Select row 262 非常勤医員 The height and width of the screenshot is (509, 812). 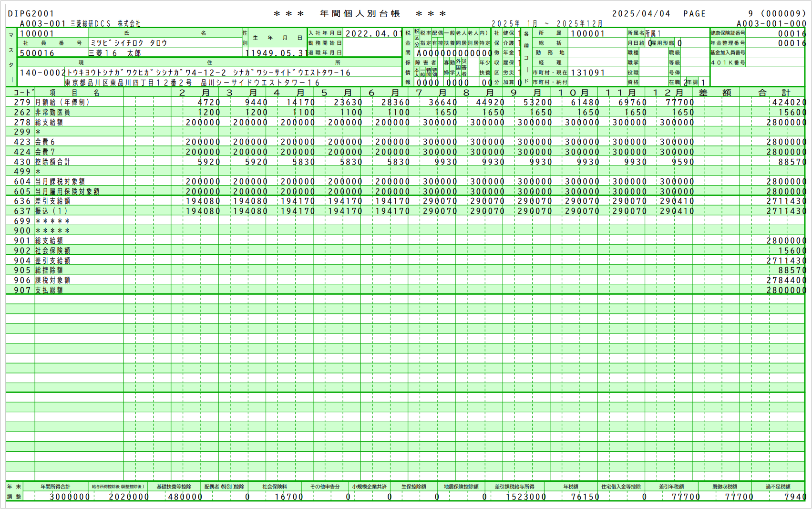pos(52,112)
